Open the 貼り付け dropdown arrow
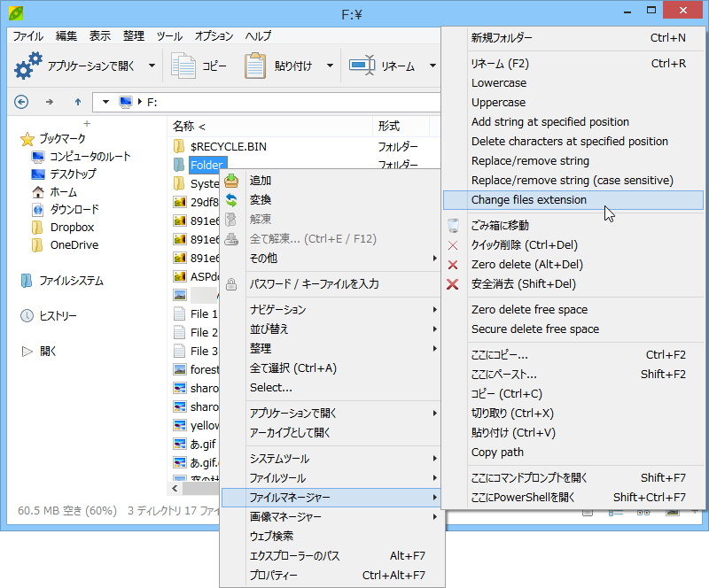Screen dimensions: 709x588 pyautogui.click(x=331, y=65)
